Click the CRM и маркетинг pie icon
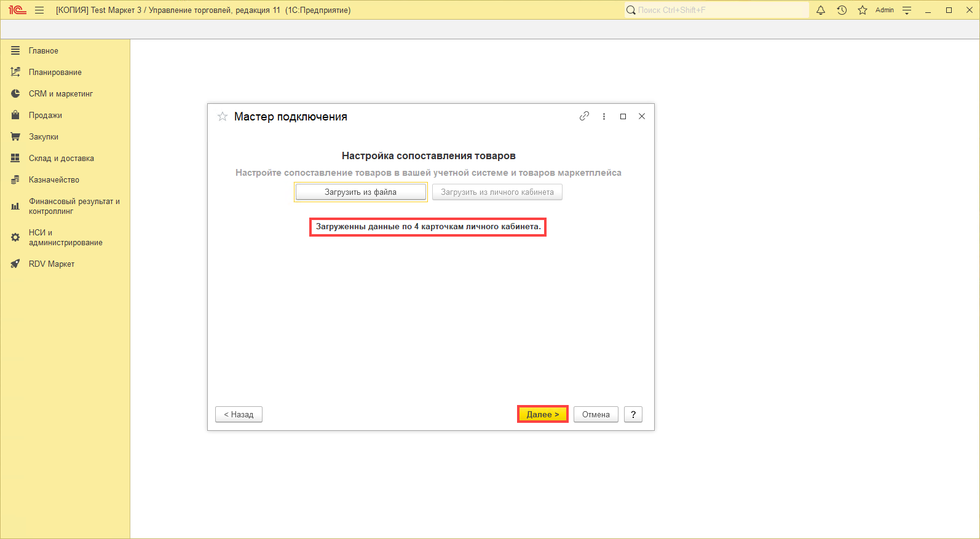Viewport: 980px width, 539px height. pos(15,93)
